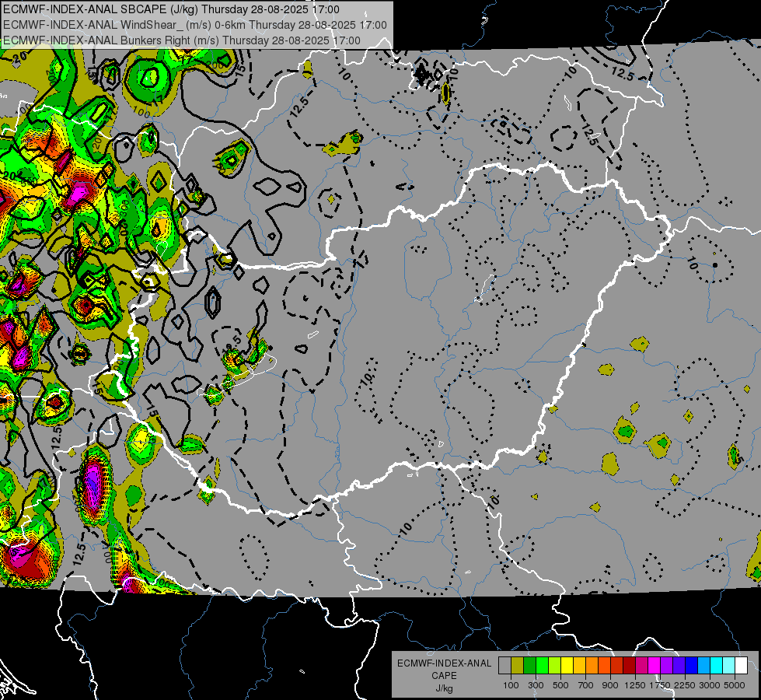761x700 pixels.
Task: Select the brick red swatch after 900
Action: [617, 666]
